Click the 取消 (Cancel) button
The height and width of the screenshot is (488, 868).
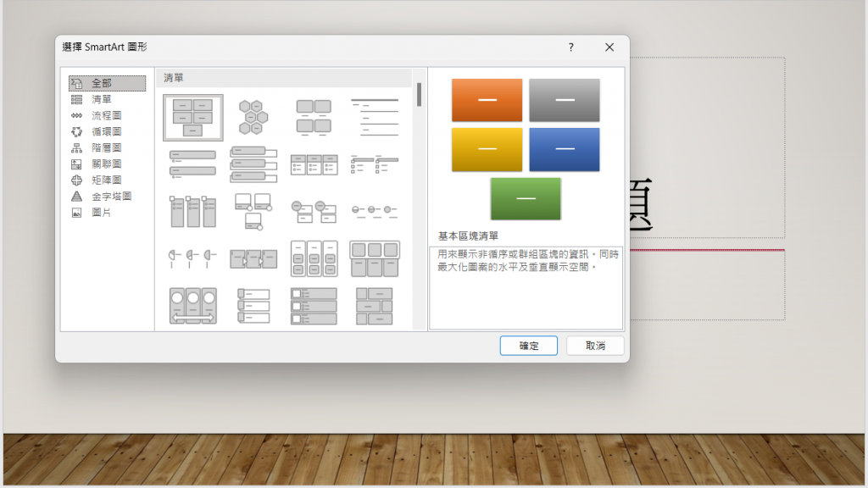pyautogui.click(x=595, y=346)
